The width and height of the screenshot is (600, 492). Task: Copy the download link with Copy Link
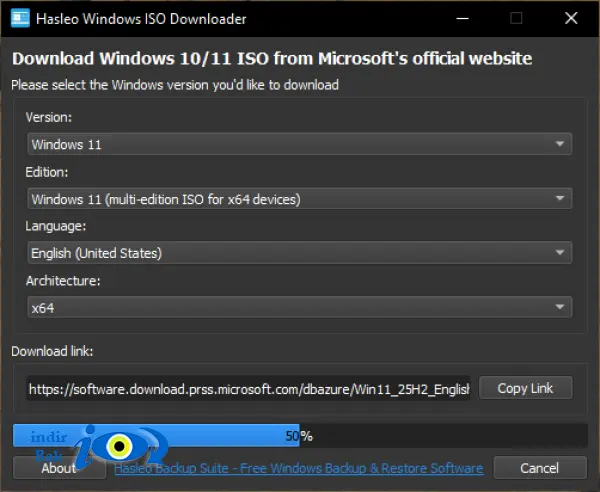pos(525,388)
